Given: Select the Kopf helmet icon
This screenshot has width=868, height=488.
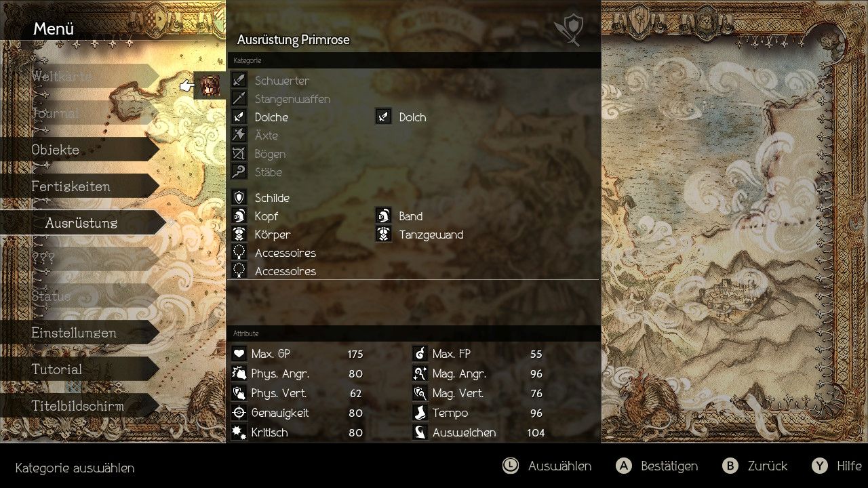Looking at the screenshot, I should click(x=239, y=216).
